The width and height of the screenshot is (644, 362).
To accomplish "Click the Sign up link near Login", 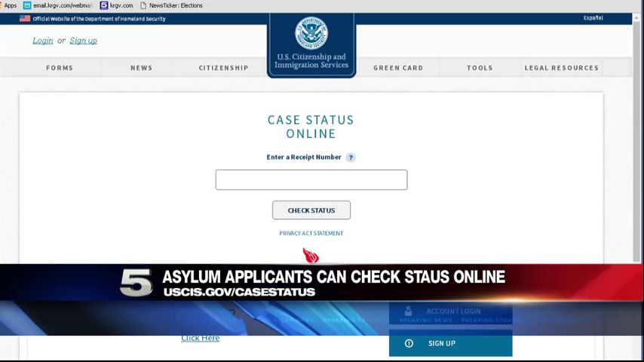I will [84, 41].
